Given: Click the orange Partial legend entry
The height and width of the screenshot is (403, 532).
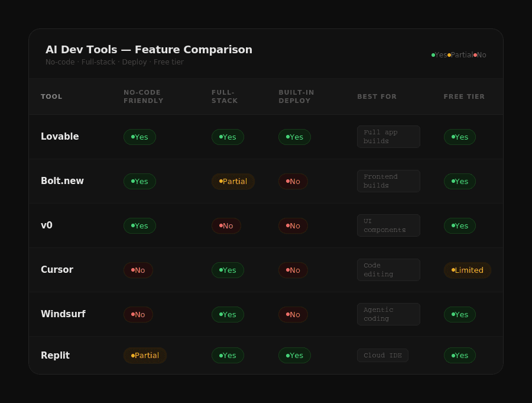Looking at the screenshot, I should 460,55.
